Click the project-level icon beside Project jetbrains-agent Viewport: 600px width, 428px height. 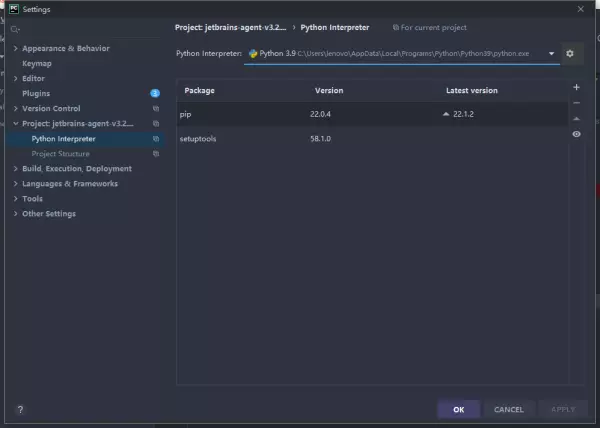click(156, 124)
